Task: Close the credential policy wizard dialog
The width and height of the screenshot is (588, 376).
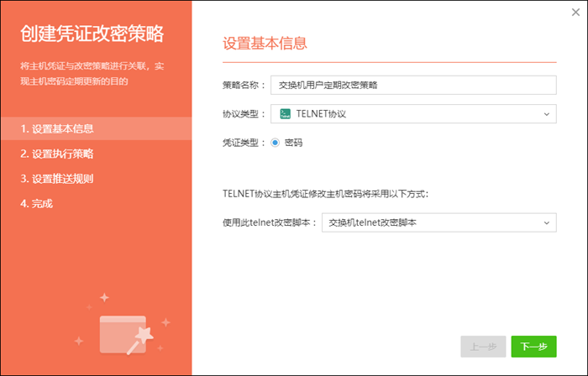Action: tap(574, 12)
